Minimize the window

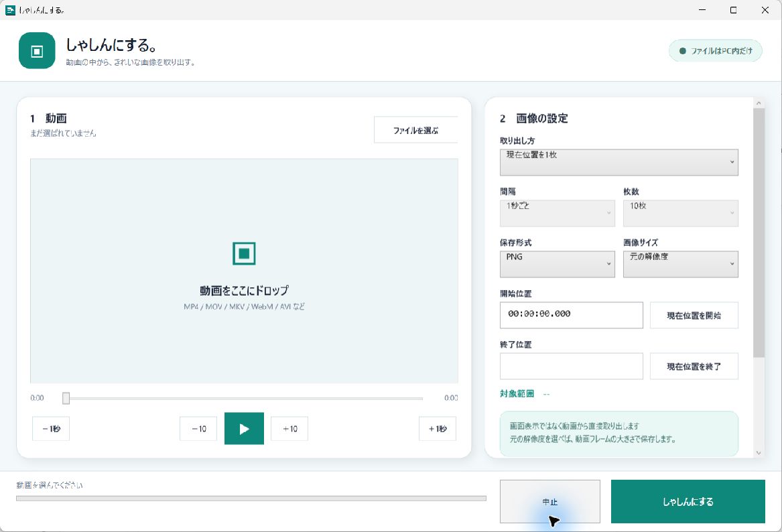point(702,10)
